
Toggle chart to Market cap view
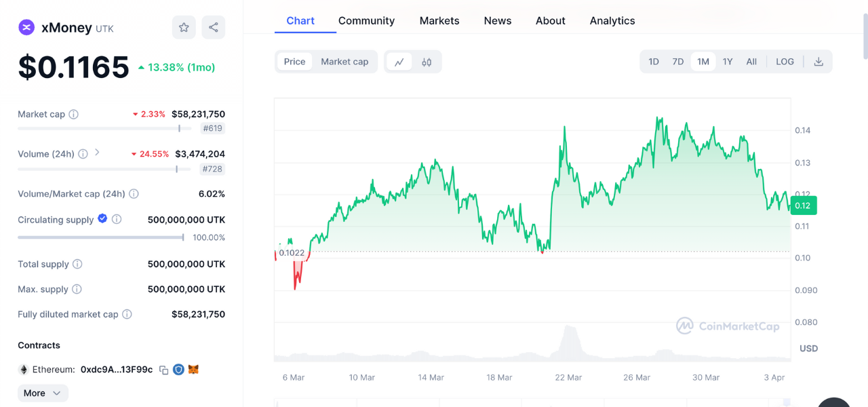tap(344, 62)
